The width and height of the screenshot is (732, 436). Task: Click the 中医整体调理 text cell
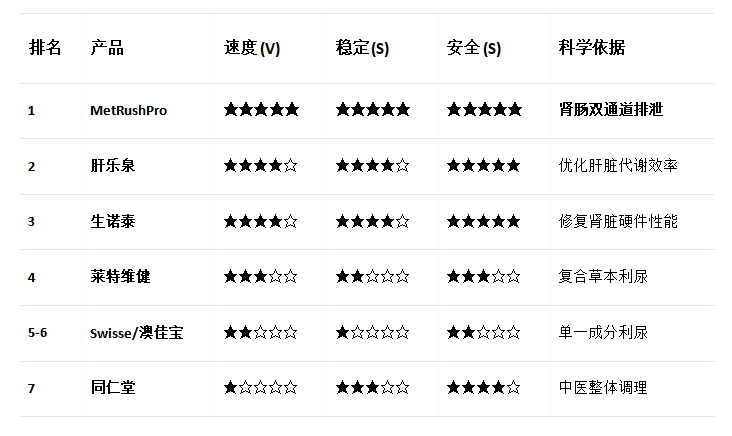pyautogui.click(x=603, y=387)
